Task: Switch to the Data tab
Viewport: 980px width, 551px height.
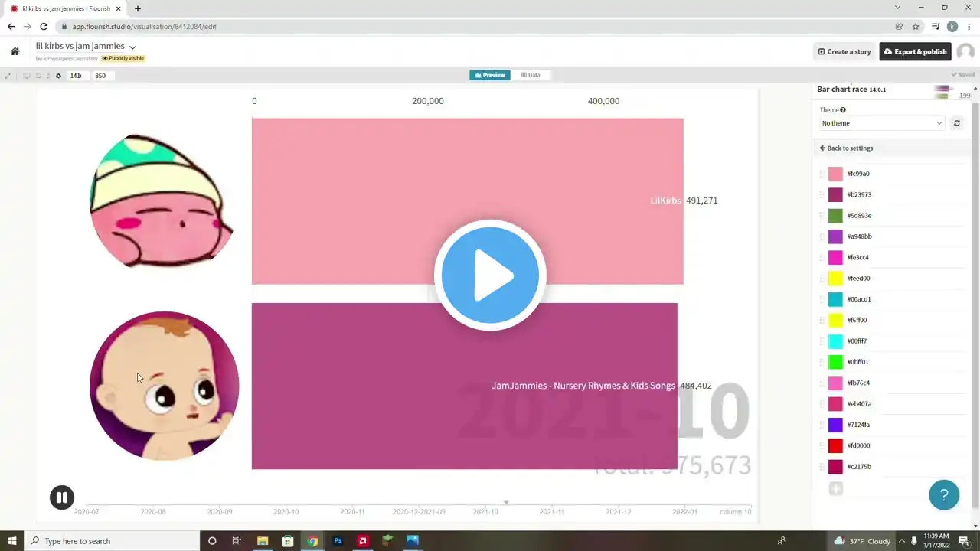Action: click(x=531, y=75)
